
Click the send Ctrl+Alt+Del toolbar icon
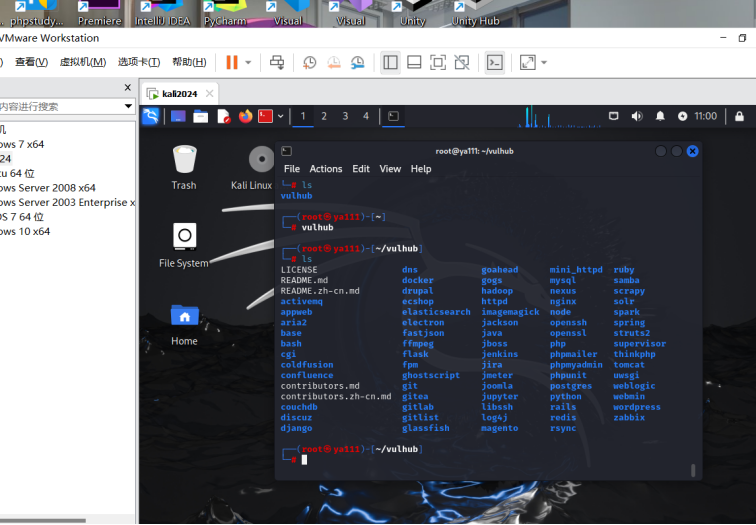pyautogui.click(x=277, y=62)
